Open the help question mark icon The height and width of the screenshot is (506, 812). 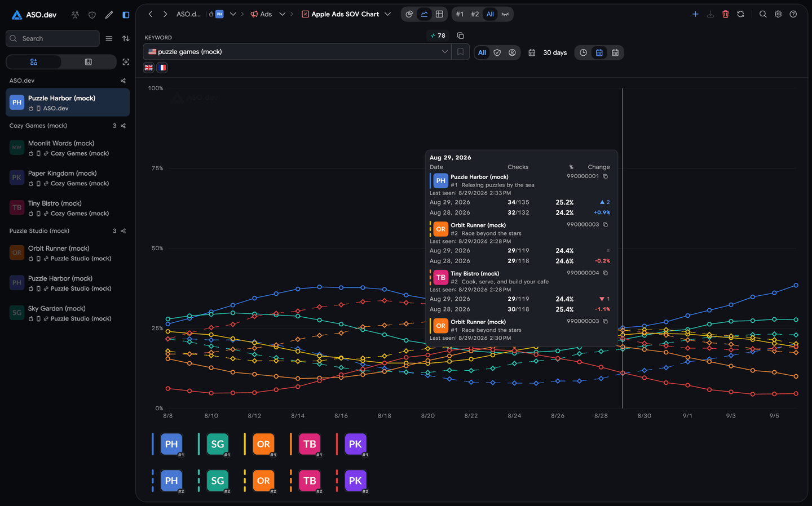[793, 14]
